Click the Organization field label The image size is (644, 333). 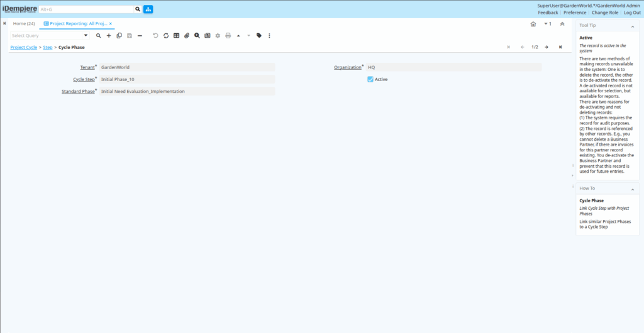[347, 67]
